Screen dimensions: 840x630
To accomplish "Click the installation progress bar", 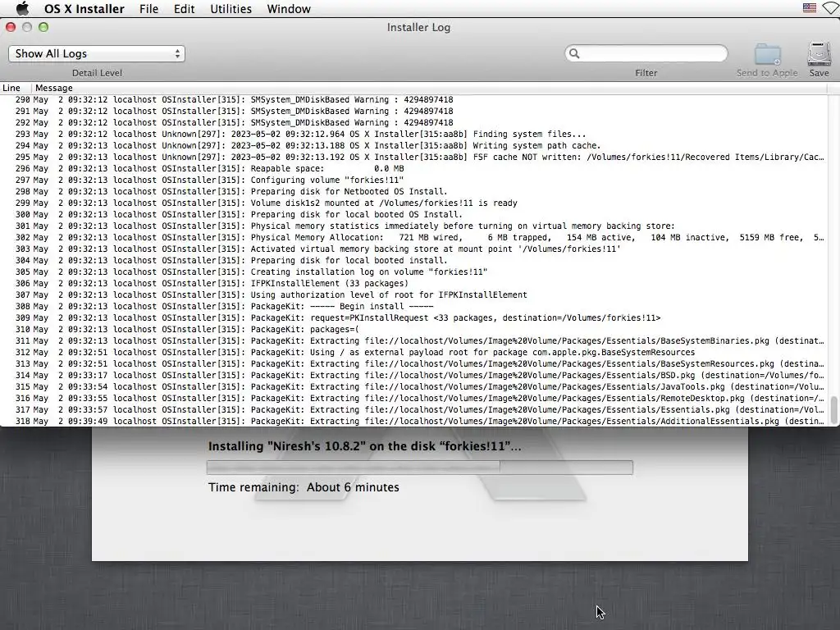I will 419,467.
